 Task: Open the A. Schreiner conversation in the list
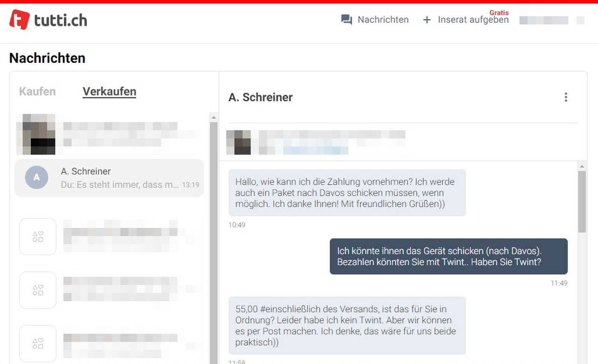pos(109,178)
